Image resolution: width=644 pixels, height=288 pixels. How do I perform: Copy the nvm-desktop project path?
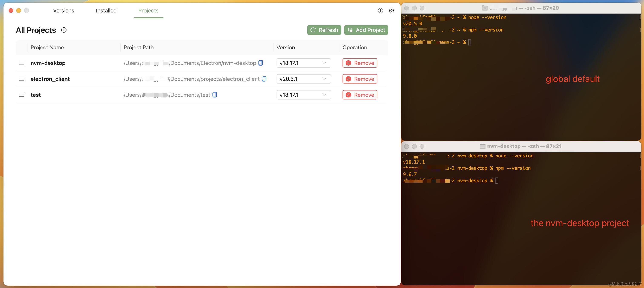(260, 63)
